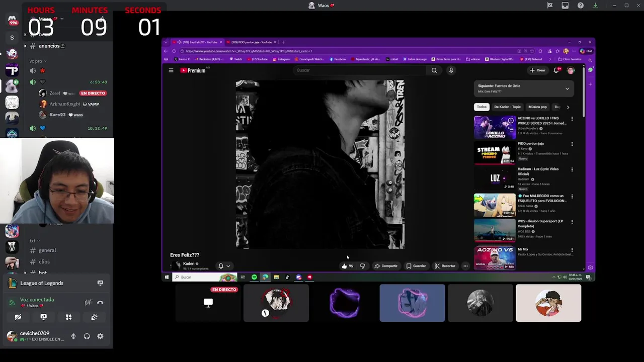Open Hadiram - Luz lyric video
Viewport: 644px width, 362px height.
[495, 178]
